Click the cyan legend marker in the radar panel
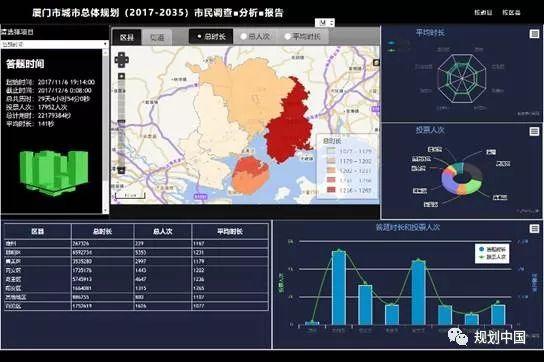544x362 pixels. [x=392, y=43]
